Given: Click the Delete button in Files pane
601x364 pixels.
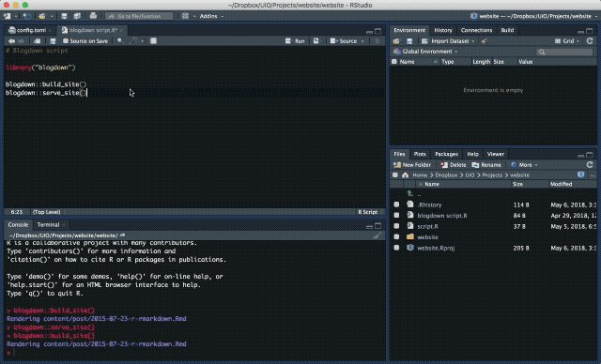Looking at the screenshot, I should click(454, 164).
